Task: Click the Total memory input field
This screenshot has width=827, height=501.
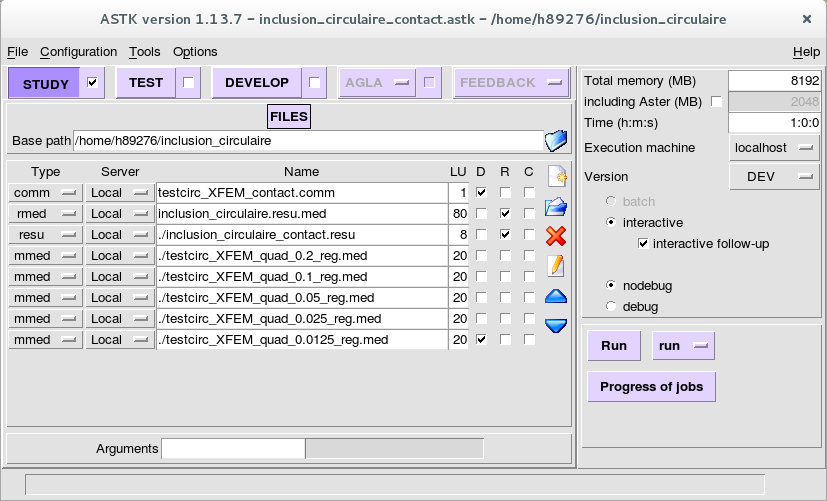Action: coord(774,81)
